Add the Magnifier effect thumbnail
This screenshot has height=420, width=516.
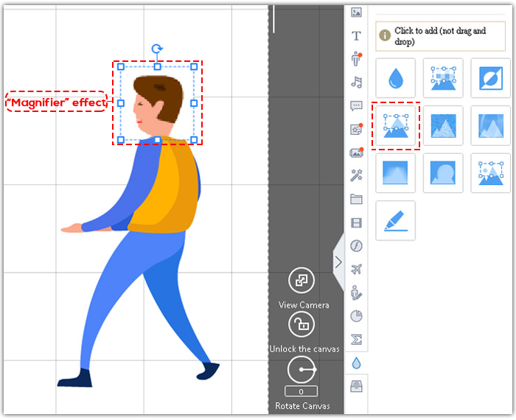(396, 126)
